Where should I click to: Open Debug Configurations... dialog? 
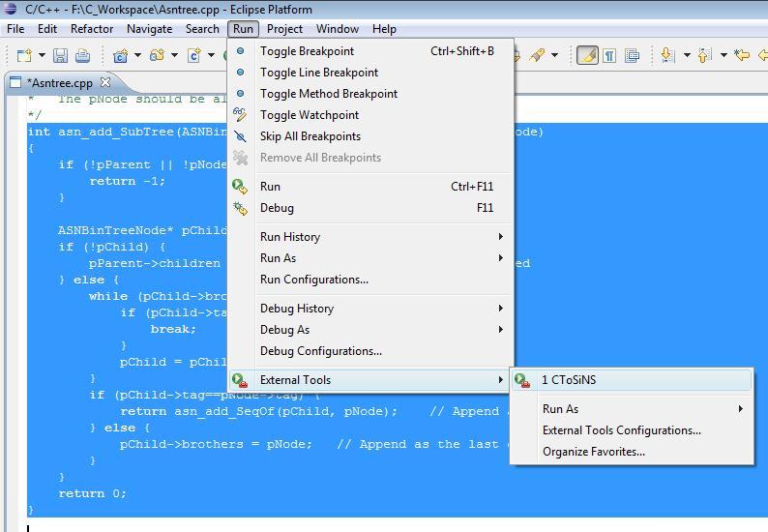point(370,351)
